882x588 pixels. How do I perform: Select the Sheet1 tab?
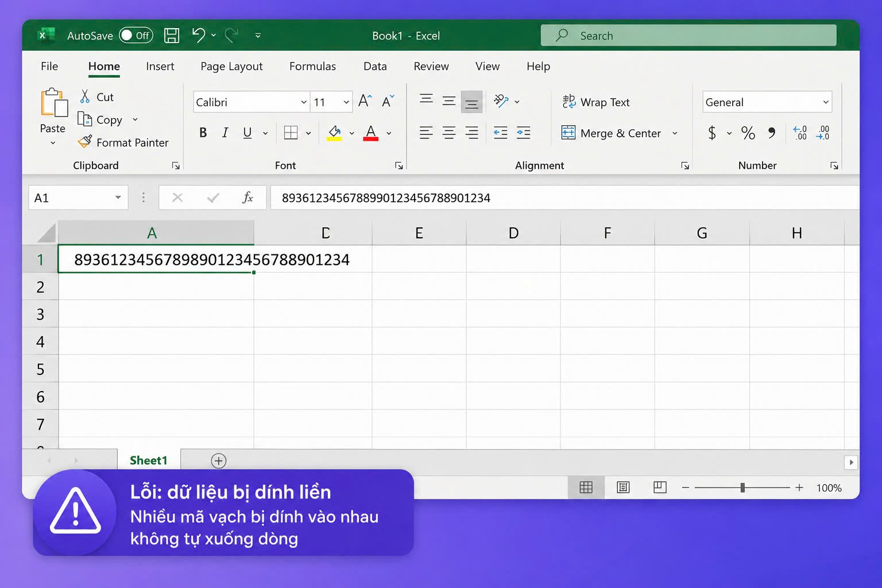pos(149,461)
